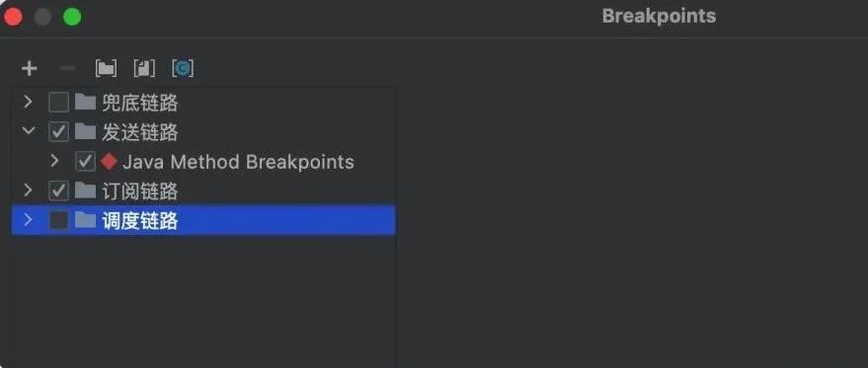
Task: Click the red diamond method breakpoint icon
Action: click(x=109, y=162)
